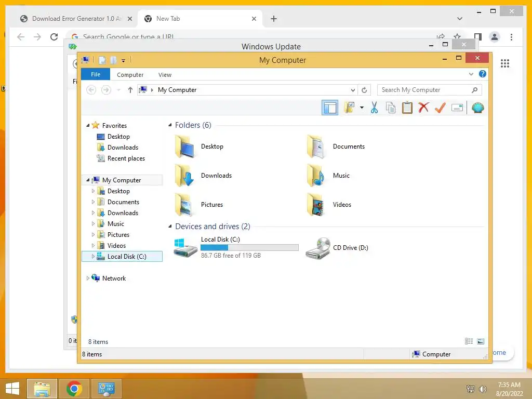The height and width of the screenshot is (399, 532).
Task: Click the Paste clipboard icon
Action: point(407,108)
